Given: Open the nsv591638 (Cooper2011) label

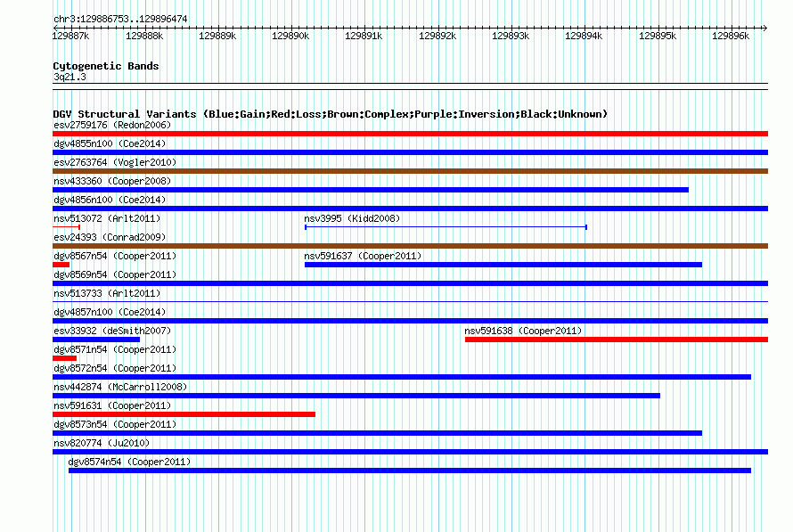Looking at the screenshot, I should (x=523, y=331).
